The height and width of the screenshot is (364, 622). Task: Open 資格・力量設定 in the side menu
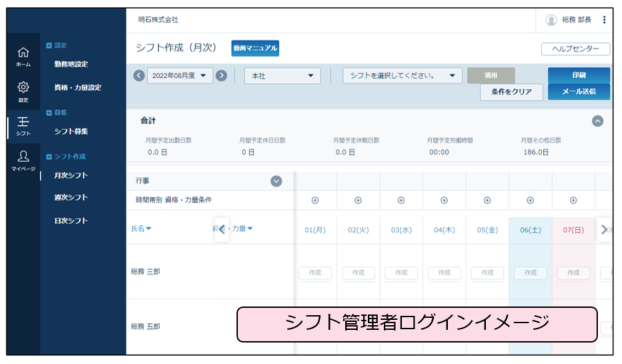coord(78,88)
